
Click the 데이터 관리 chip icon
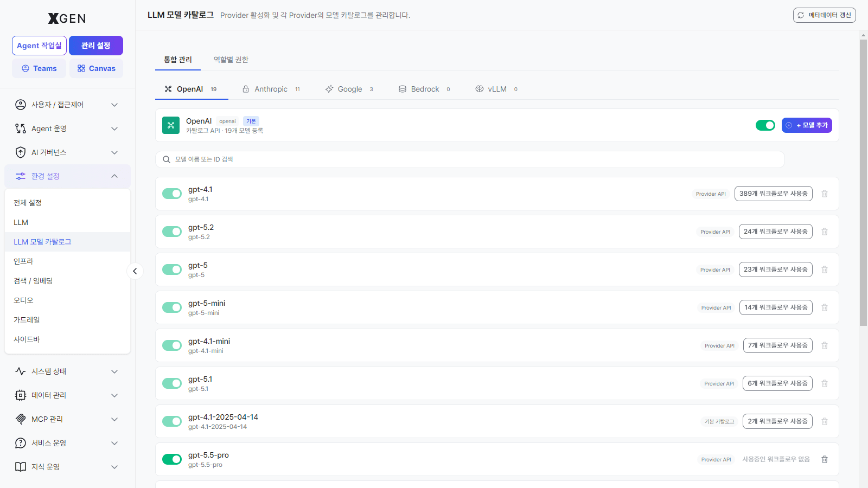(21, 395)
